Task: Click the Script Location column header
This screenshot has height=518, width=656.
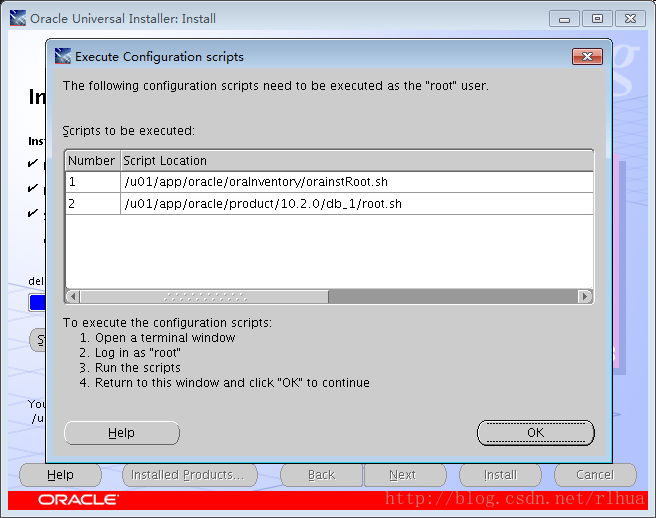Action: coord(357,161)
